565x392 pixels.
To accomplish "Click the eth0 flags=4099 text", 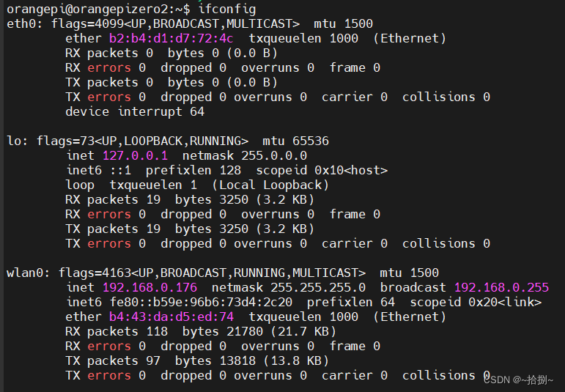I will (x=87, y=23).
